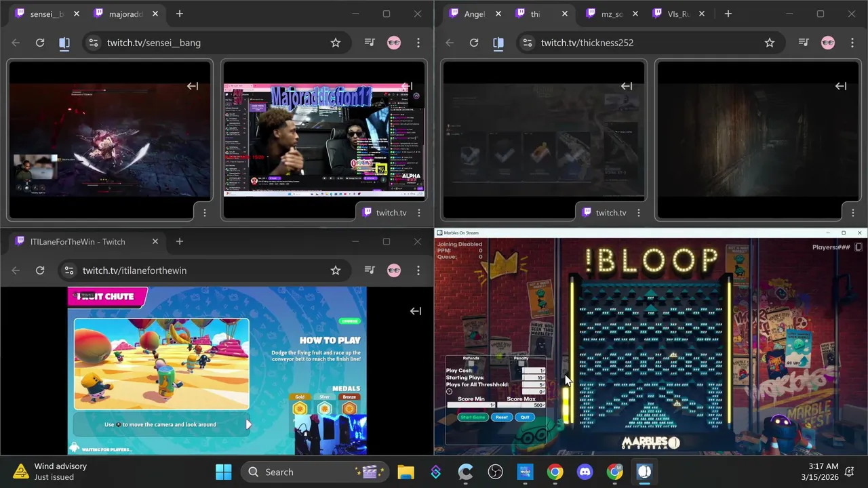
Task: Open media controls in itilaneforthewin window
Action: [x=370, y=270]
